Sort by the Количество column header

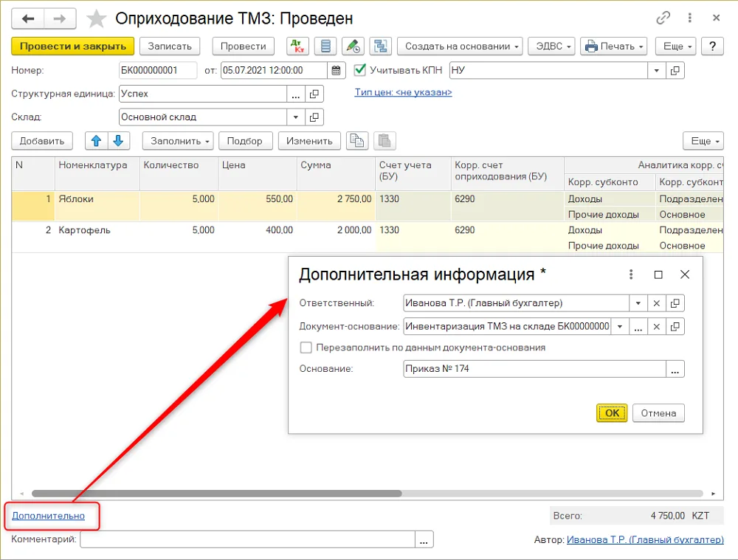pos(179,173)
